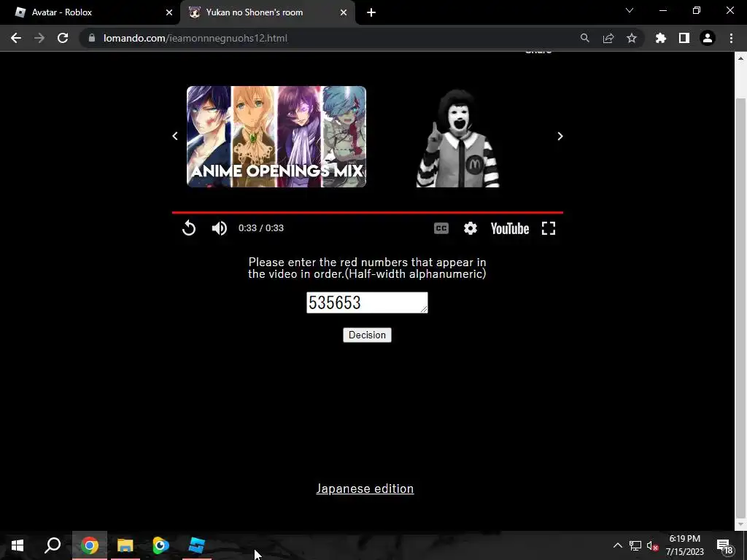Replay the video with the replay icon
The height and width of the screenshot is (560, 747).
pos(189,228)
